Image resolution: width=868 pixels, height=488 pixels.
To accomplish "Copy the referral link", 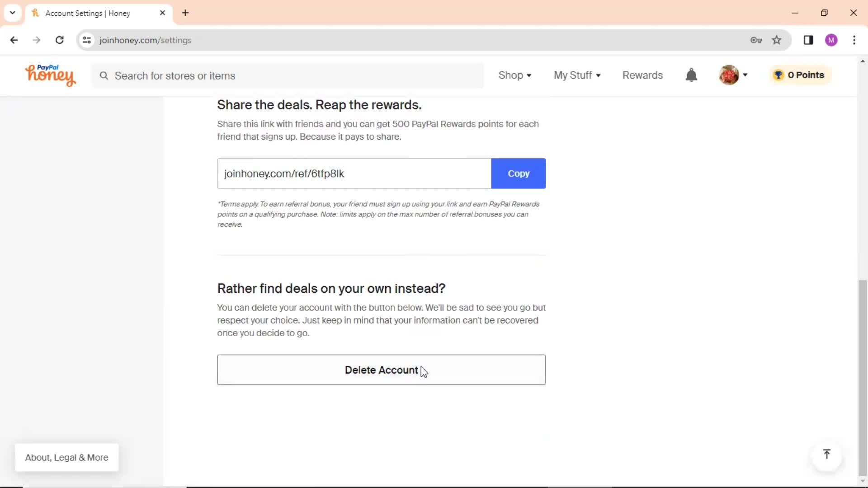I will (519, 173).
